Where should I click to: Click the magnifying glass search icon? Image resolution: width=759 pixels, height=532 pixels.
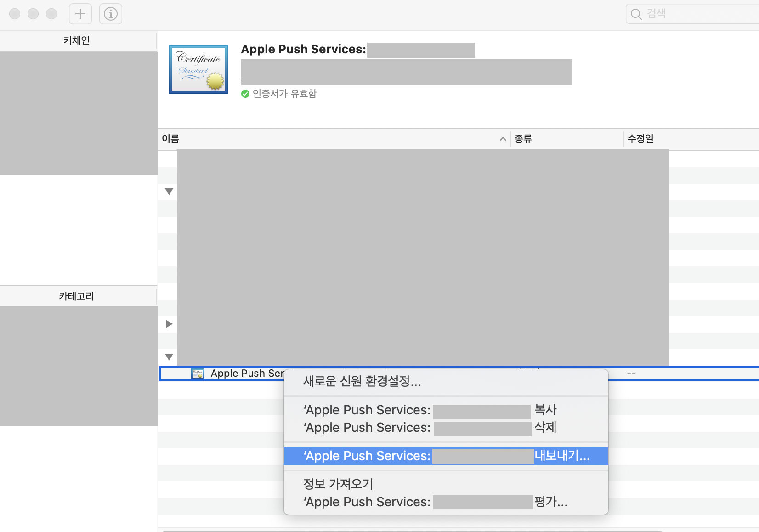click(x=636, y=14)
